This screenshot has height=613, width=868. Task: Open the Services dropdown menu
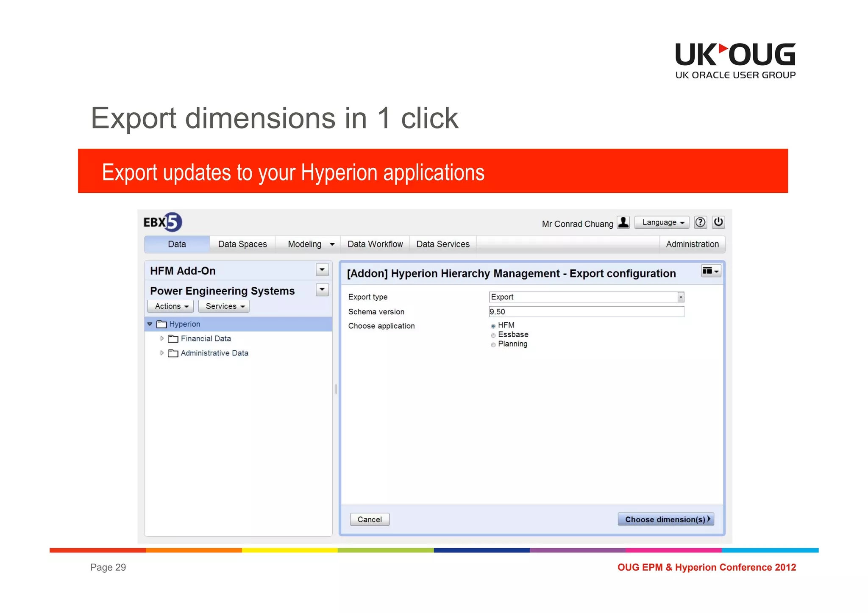(x=224, y=306)
